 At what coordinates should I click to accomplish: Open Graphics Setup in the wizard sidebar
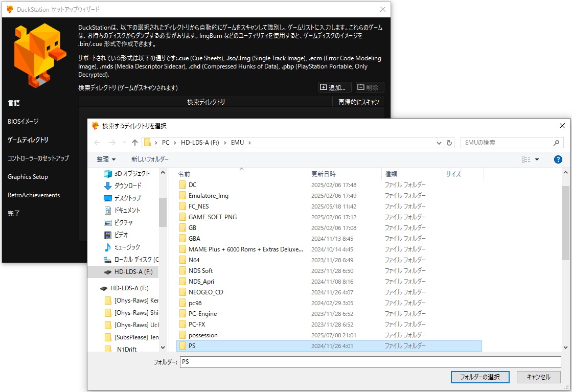pos(28,177)
